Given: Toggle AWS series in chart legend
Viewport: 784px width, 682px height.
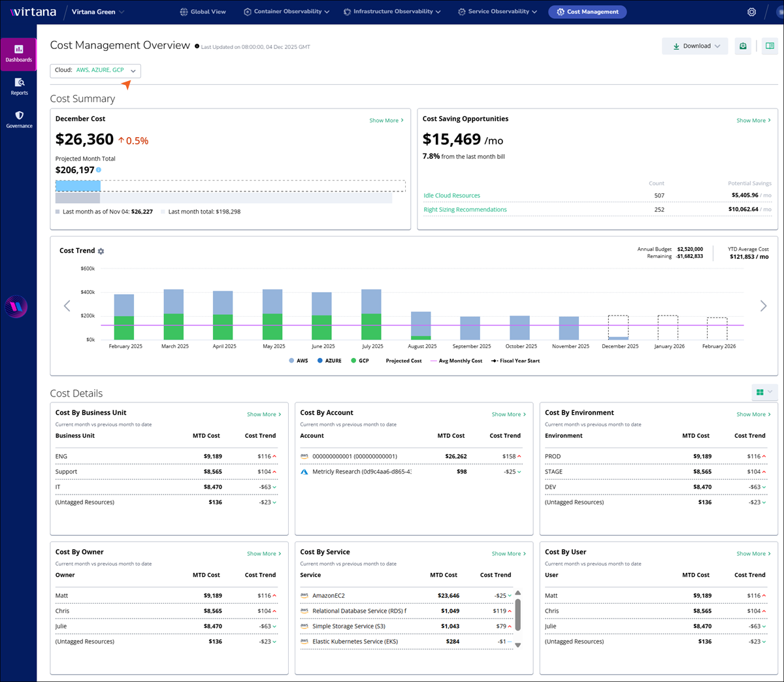Looking at the screenshot, I should pos(298,361).
